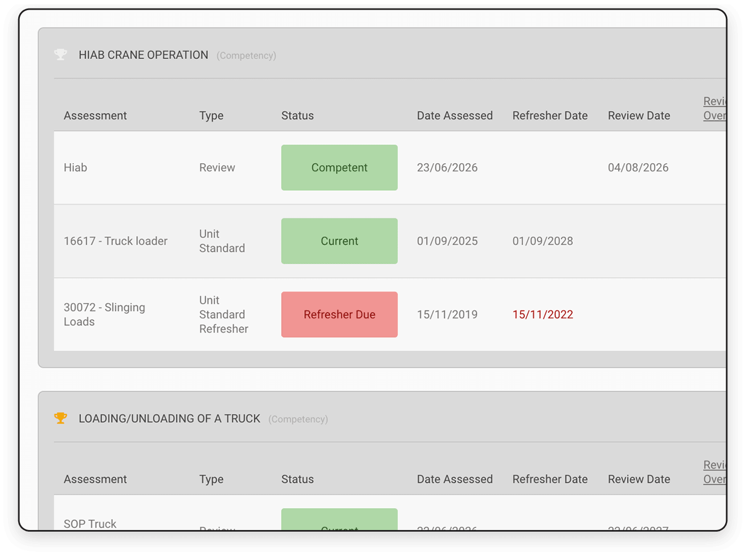Click the orange trophy icon beside Loading/Unloading
Screen dimensions: 745x560
coord(61,418)
